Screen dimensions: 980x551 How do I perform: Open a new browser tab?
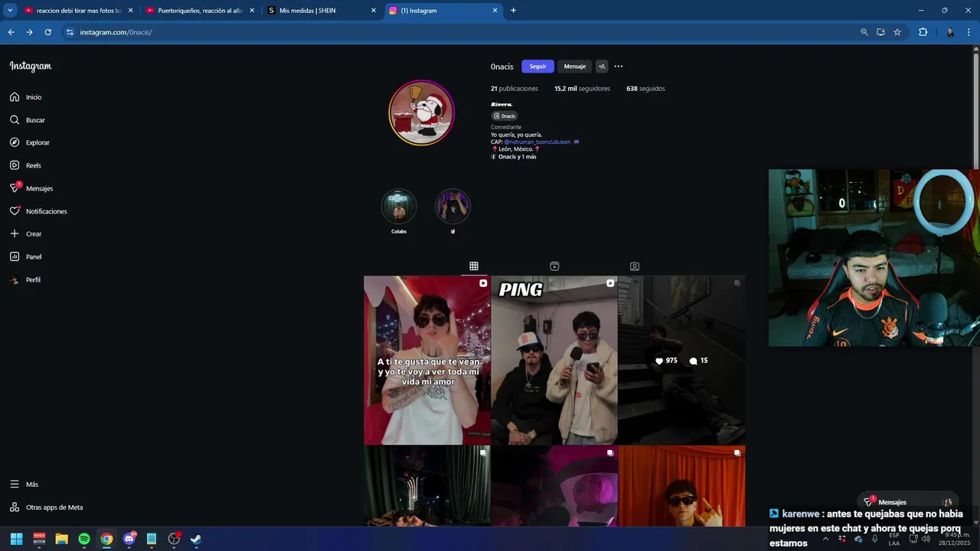(x=513, y=11)
